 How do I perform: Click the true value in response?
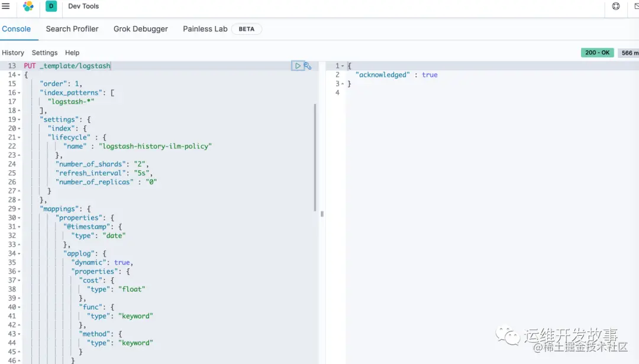click(x=430, y=75)
